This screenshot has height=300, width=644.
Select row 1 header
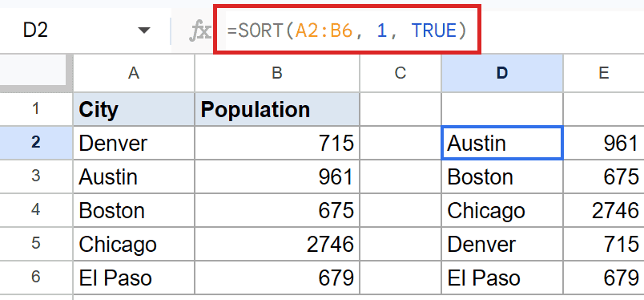pos(36,109)
